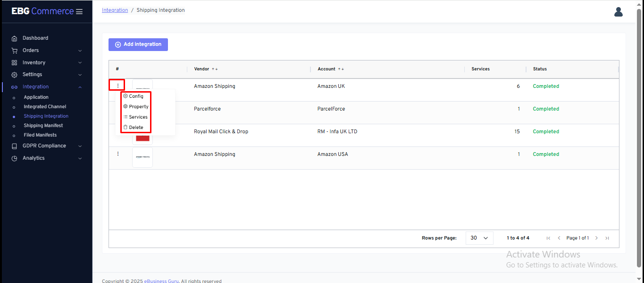Screen dimensions: 644x283
Task: Open Shipping Manifest in the sidebar
Action: 43,126
